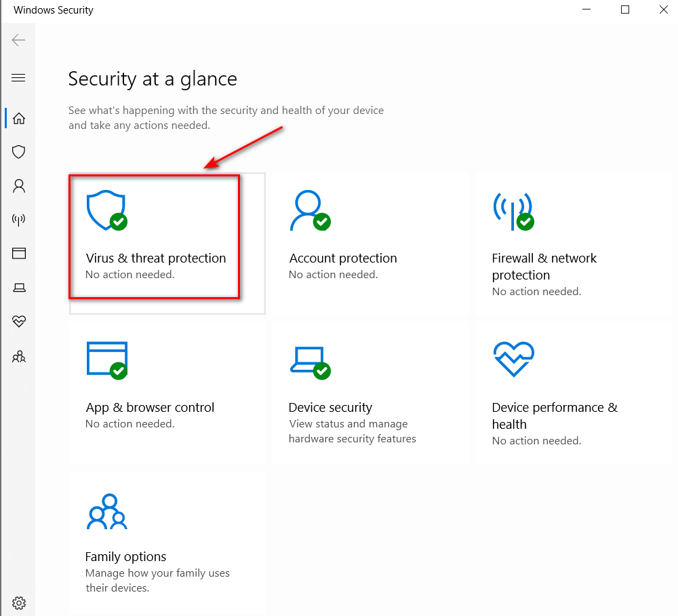Open App & browser control window icon in sidebar
678x616 pixels.
[x=18, y=253]
